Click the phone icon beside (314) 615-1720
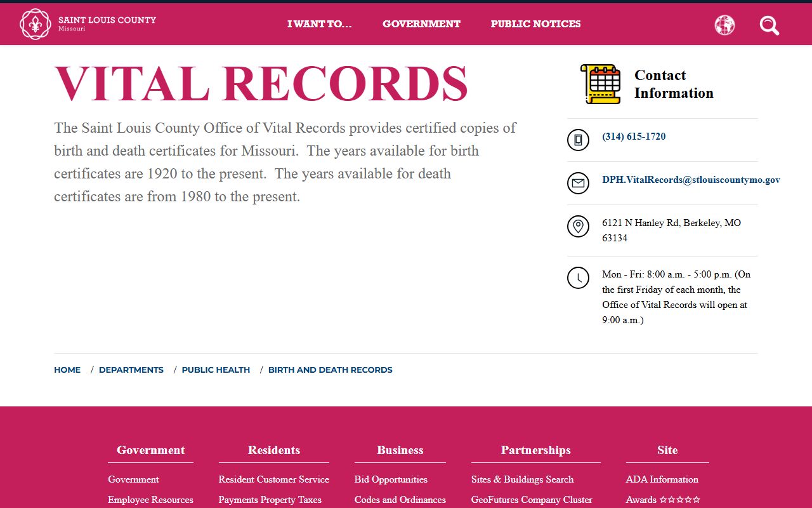This screenshot has width=812, height=508. 578,140
